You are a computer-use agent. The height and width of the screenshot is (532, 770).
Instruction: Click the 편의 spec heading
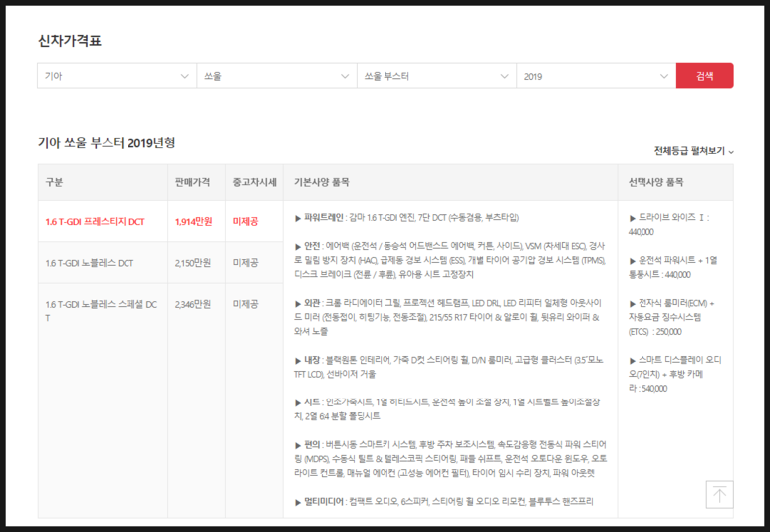[312, 445]
